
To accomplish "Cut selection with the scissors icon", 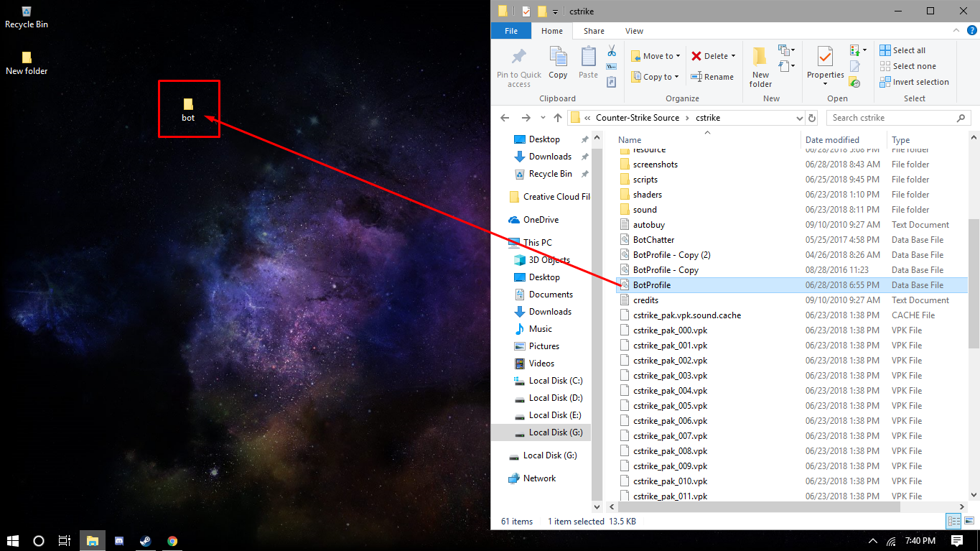I will point(612,51).
